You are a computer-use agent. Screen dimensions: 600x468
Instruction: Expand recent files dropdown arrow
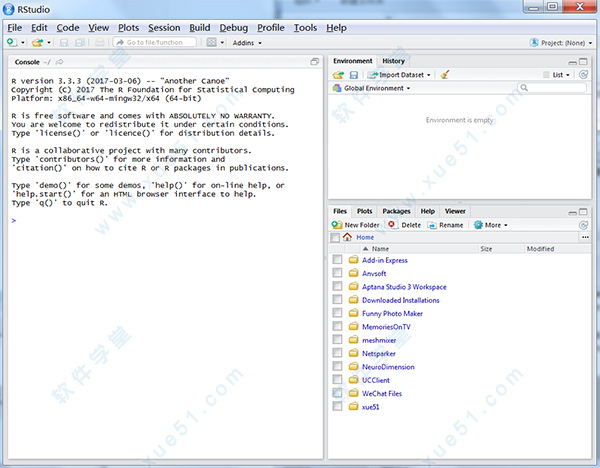pos(49,42)
